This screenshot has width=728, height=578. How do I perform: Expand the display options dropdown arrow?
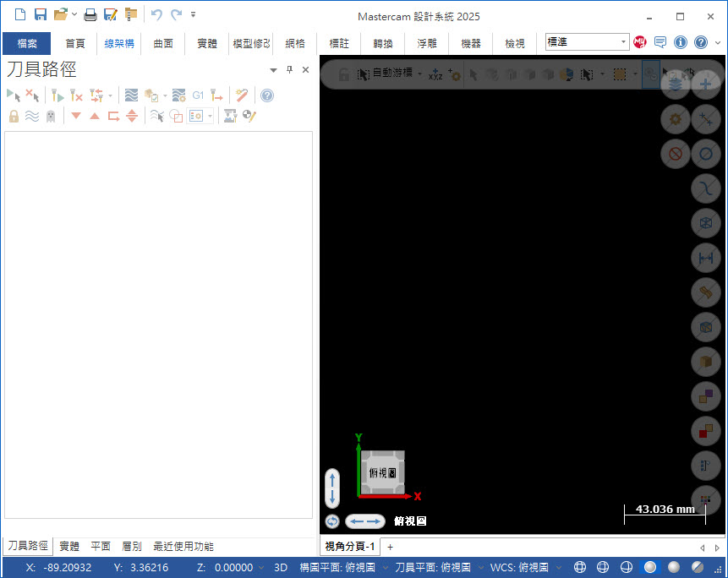tap(211, 116)
